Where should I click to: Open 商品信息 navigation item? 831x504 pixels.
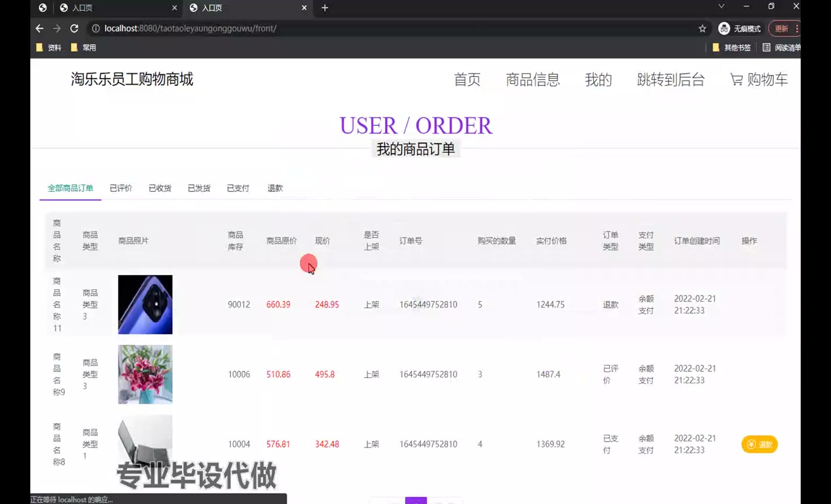[x=533, y=80]
